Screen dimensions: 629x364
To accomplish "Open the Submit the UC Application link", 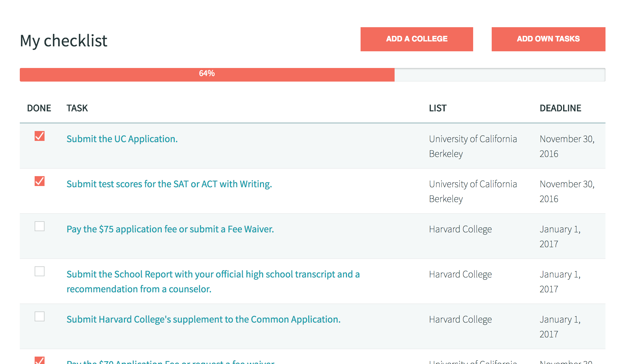I will [x=122, y=139].
